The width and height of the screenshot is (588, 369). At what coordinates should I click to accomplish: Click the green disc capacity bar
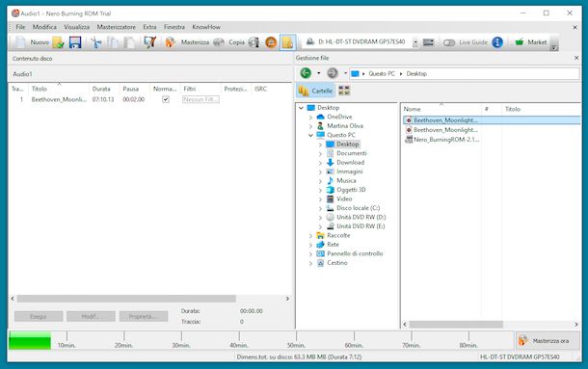point(30,340)
